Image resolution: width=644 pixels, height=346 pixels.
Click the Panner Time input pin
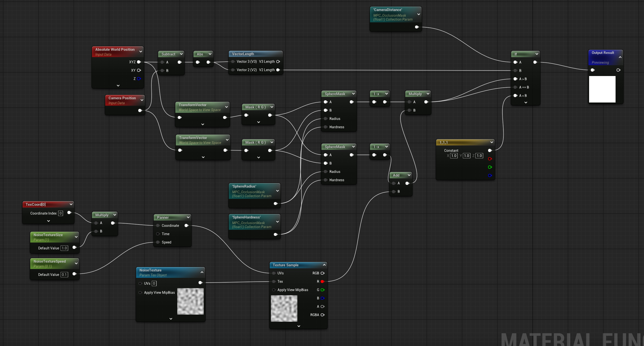point(158,234)
